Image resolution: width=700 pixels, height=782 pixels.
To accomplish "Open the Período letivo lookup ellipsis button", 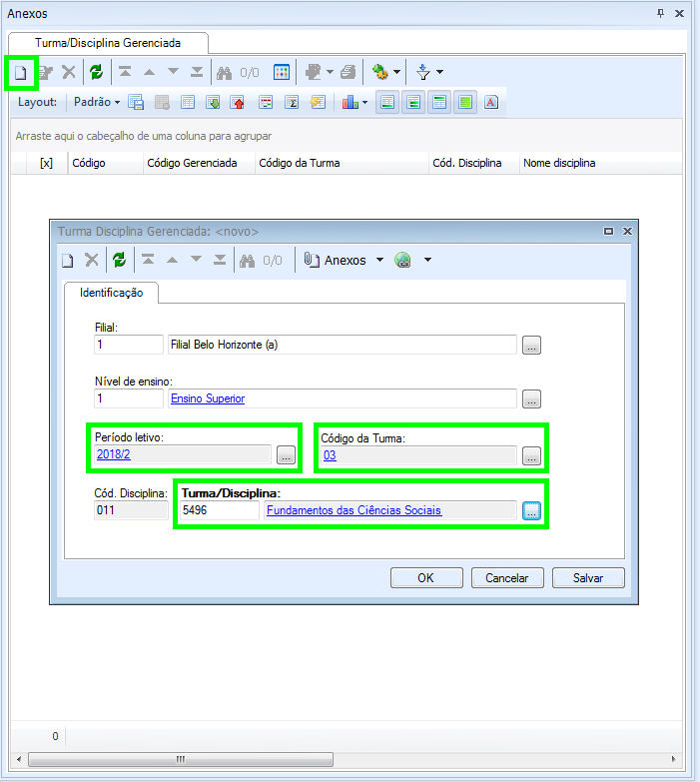I will [287, 454].
